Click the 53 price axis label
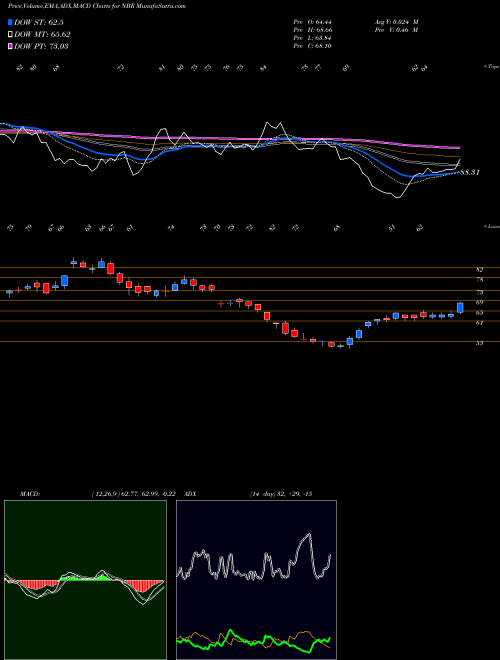 pyautogui.click(x=479, y=343)
